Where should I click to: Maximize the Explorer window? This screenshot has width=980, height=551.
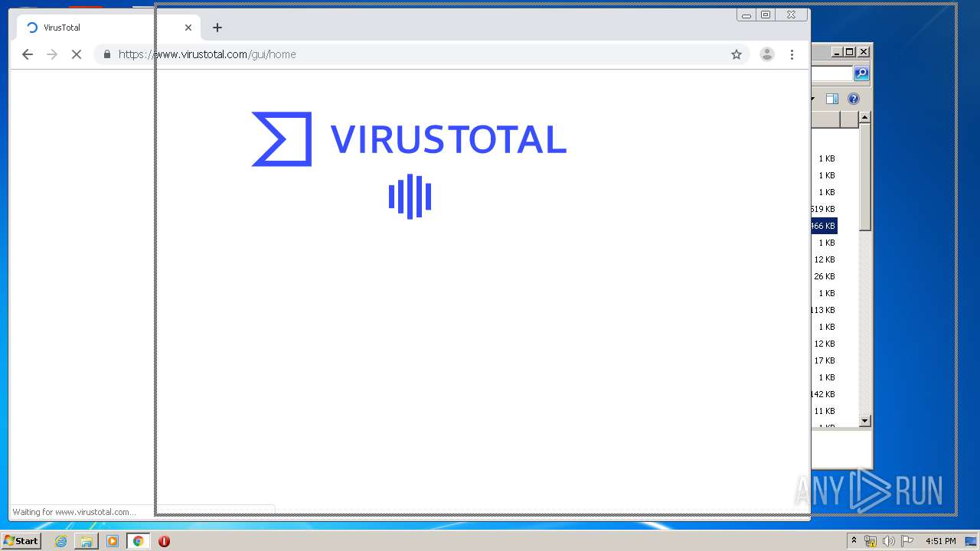click(850, 52)
